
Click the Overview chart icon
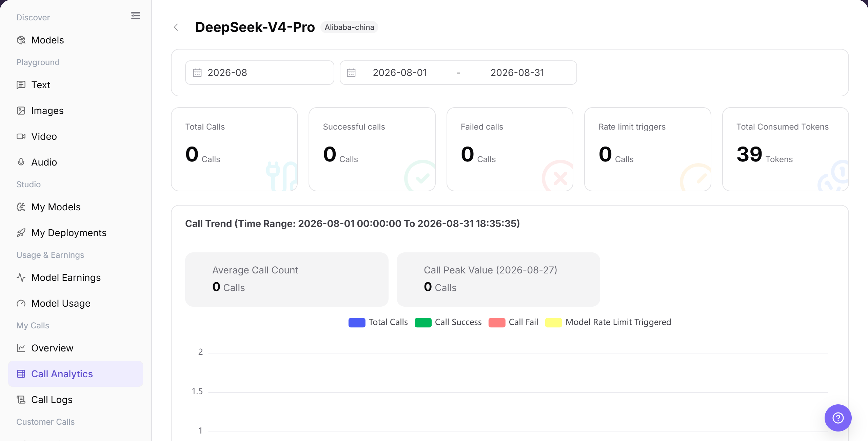[21, 348]
